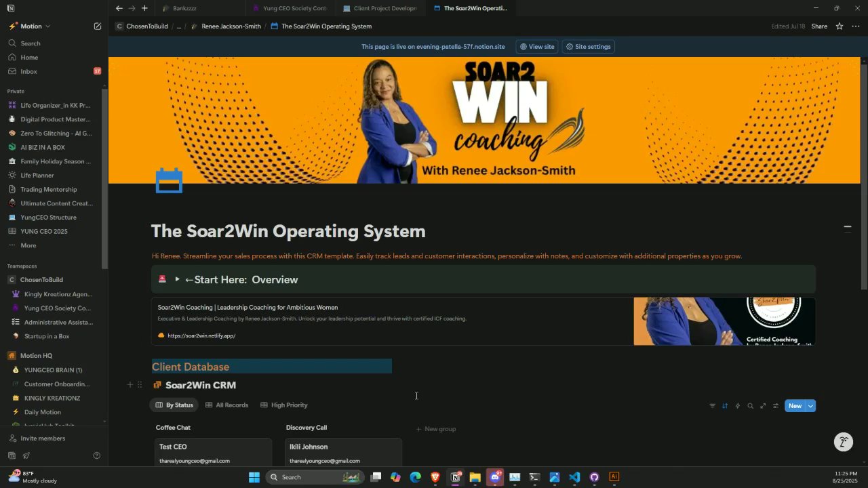The image size is (868, 488).
Task: Open GitHub Desktop from the taskbar
Action: pos(594,477)
